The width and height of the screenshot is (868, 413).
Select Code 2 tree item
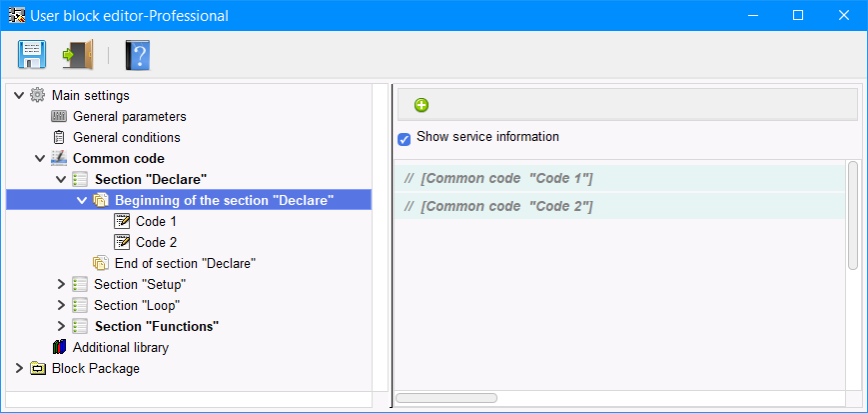tap(156, 243)
